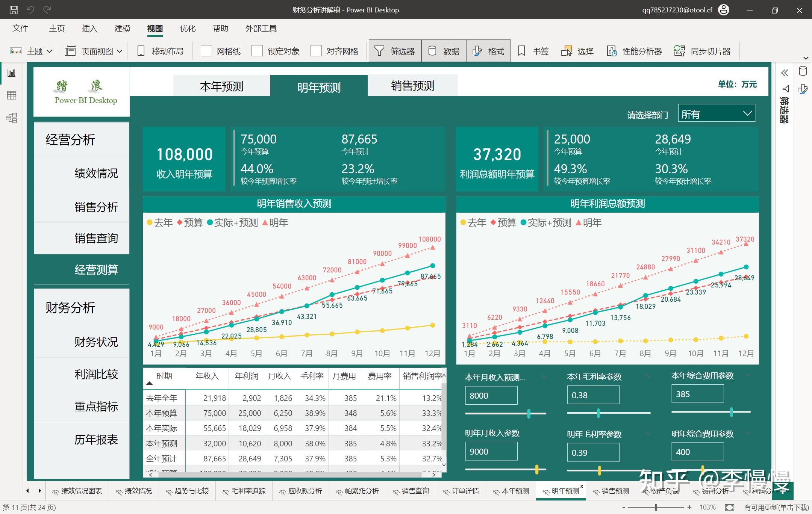Viewport: 812px width, 514px height.
Task: Click the 经营测算 navigation item
Action: (96, 270)
